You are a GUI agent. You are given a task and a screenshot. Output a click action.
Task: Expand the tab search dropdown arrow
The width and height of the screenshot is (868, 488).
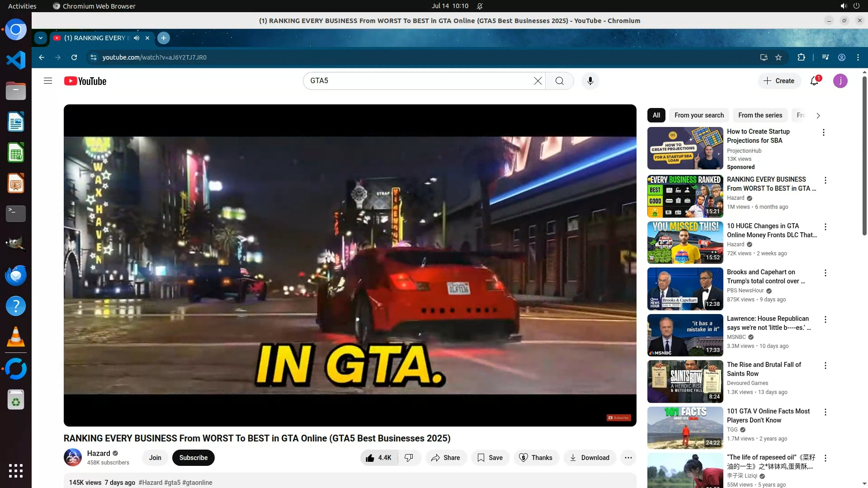tap(41, 38)
